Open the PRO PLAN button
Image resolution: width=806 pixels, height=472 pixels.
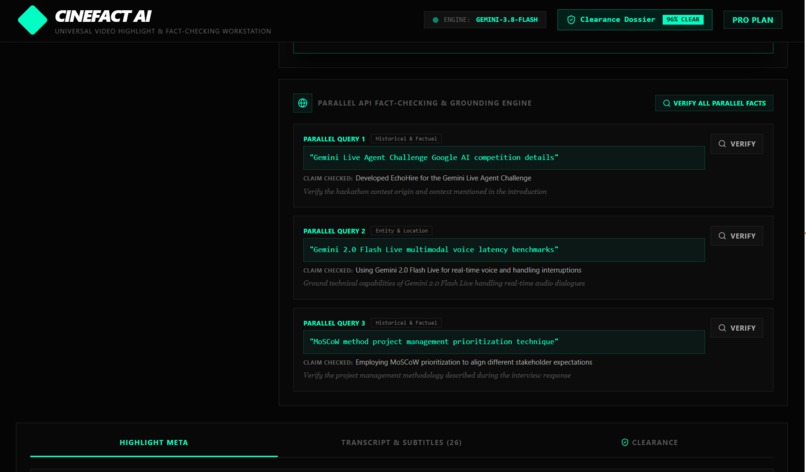coord(753,20)
